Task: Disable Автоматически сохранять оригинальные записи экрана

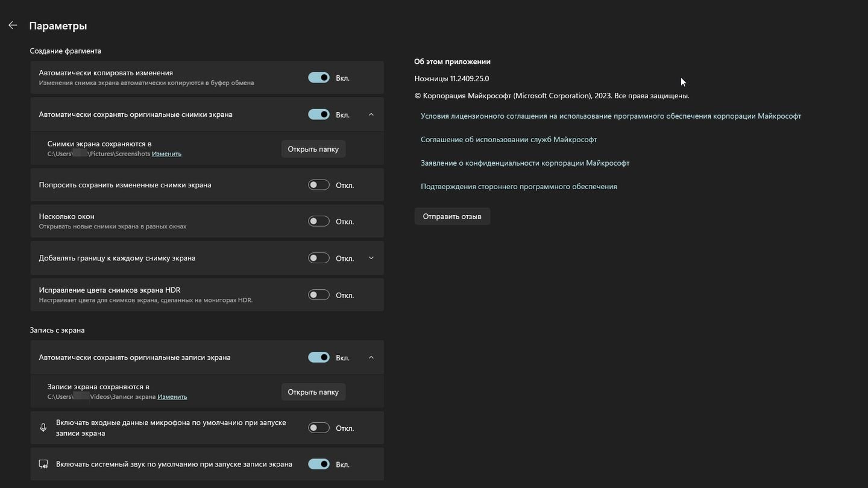Action: tap(319, 357)
